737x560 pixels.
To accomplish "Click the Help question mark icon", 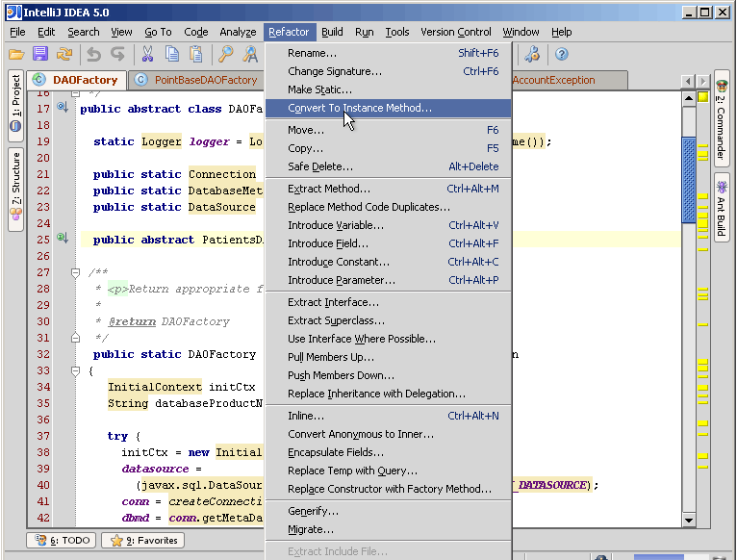I will point(562,55).
